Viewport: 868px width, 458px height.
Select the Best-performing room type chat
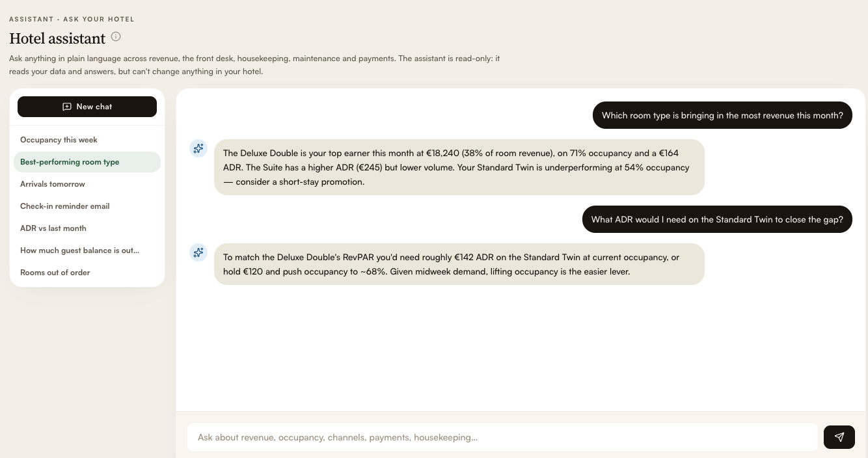[x=87, y=162]
